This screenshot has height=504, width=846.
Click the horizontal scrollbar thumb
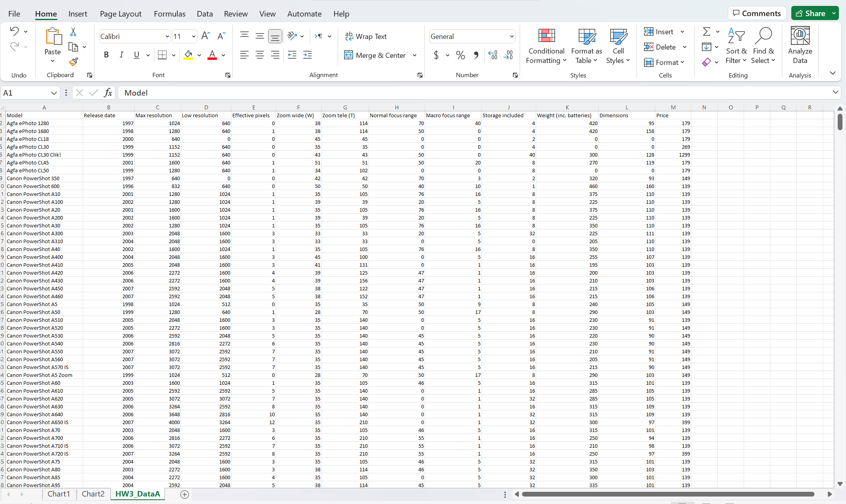tap(668, 494)
